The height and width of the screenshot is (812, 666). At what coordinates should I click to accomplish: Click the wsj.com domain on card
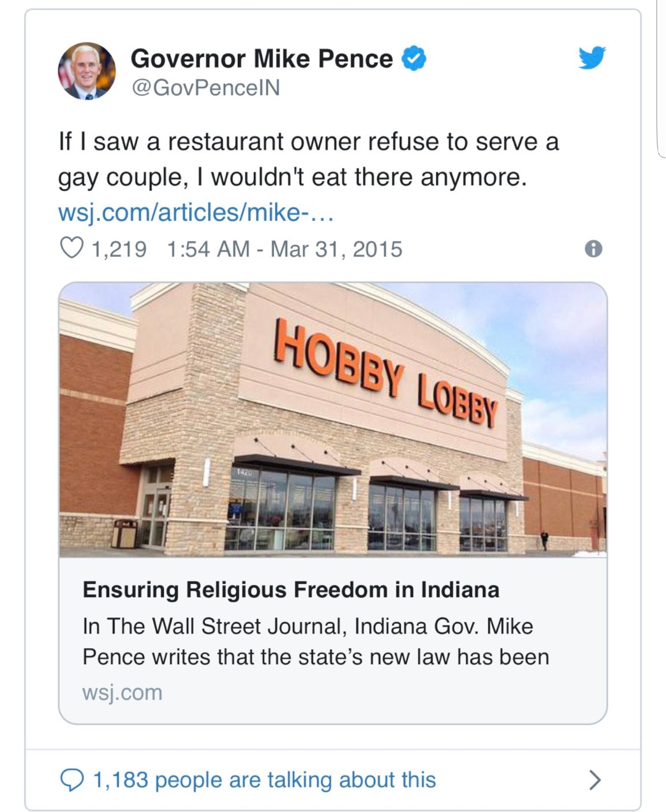click(x=123, y=693)
